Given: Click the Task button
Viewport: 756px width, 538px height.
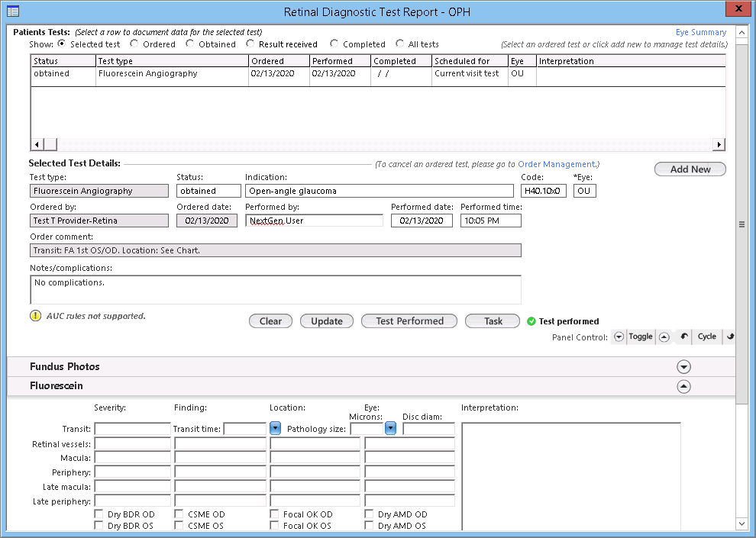Looking at the screenshot, I should tap(493, 321).
